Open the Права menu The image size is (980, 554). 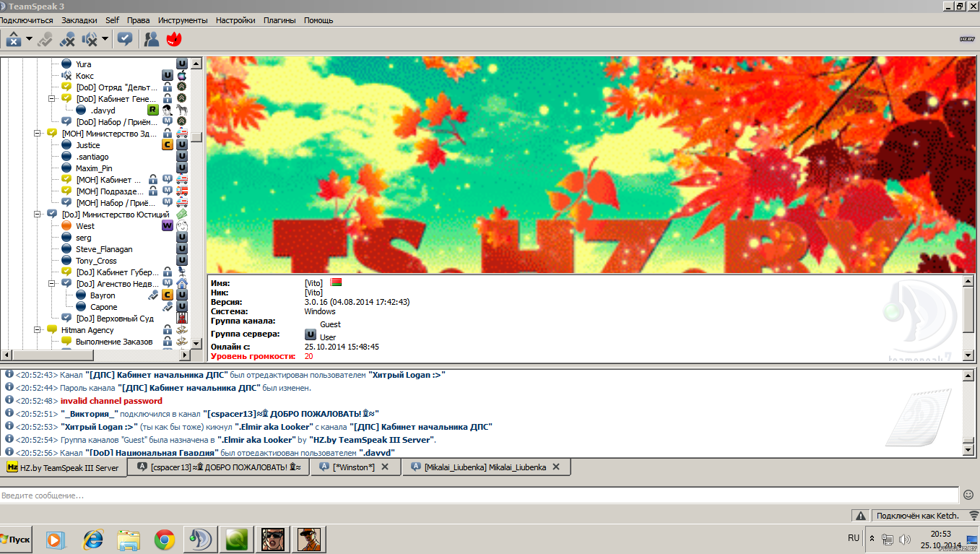[138, 20]
